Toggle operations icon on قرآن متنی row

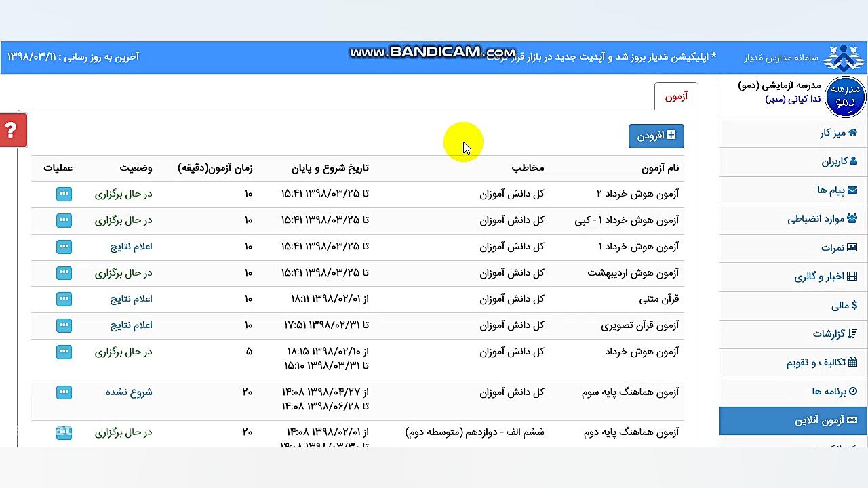64,299
